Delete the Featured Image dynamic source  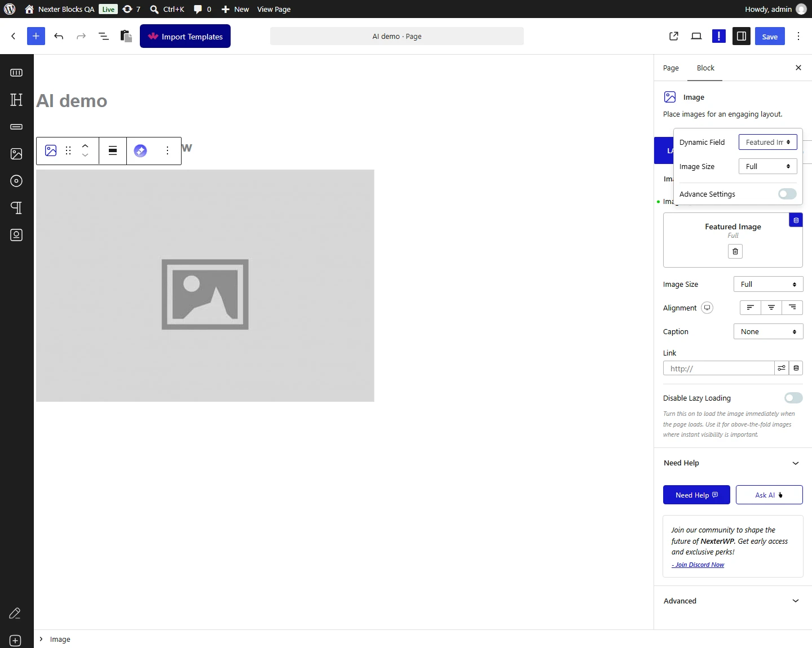coord(735,251)
